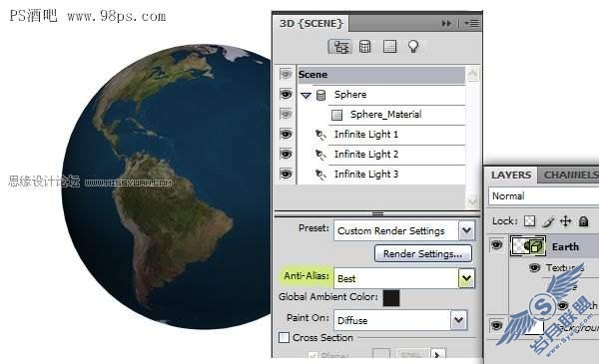Switch to the Channels tab

(x=569, y=176)
